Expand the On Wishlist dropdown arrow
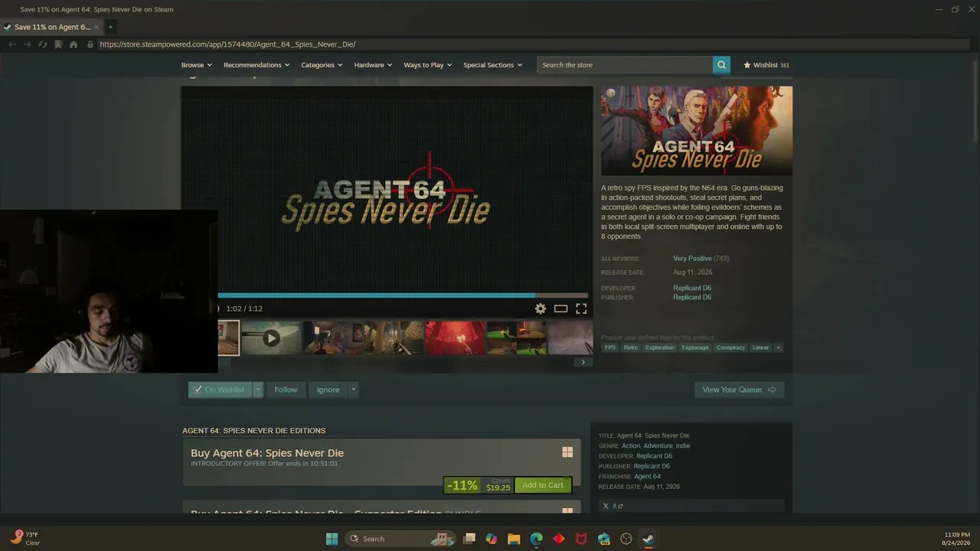This screenshot has height=551, width=980. tap(258, 390)
